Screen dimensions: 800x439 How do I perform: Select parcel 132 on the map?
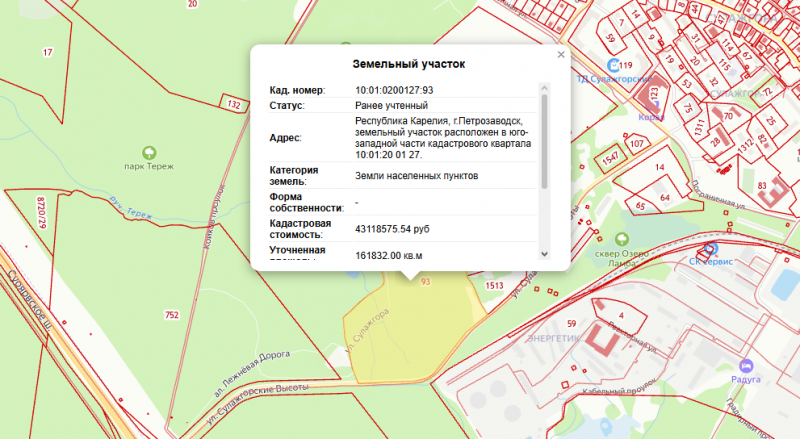[234, 104]
